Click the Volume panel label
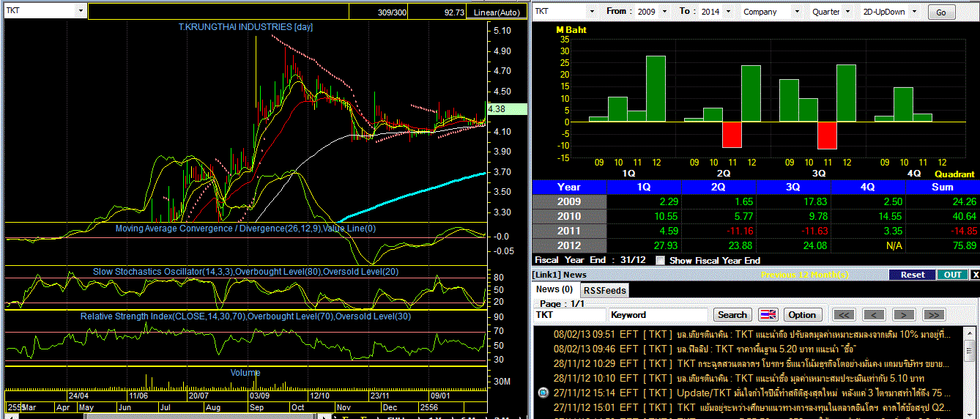This screenshot has width=980, height=419. [245, 373]
